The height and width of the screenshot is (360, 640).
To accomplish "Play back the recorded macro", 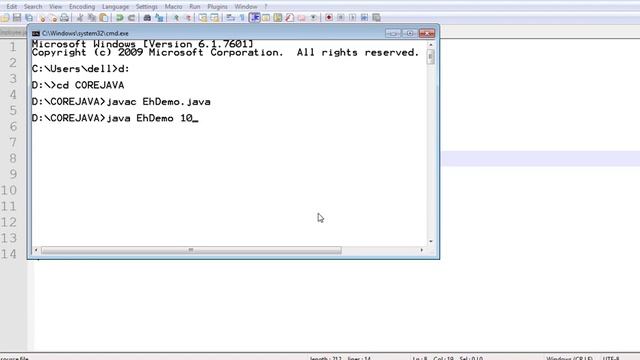I will point(352,18).
